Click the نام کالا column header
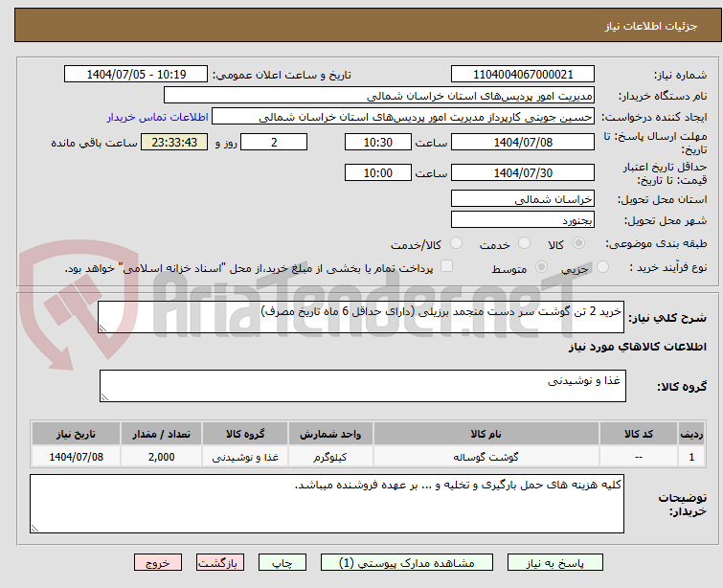Viewport: 723px width, 588px height. pyautogui.click(x=486, y=434)
